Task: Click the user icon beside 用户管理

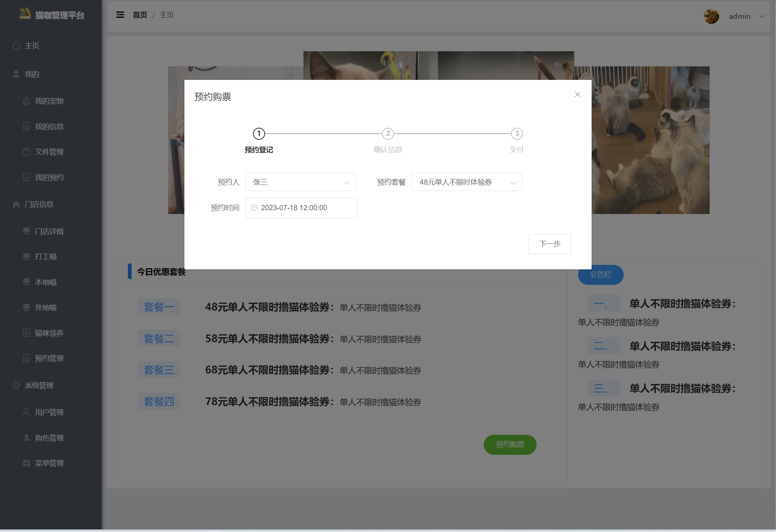Action: tap(26, 412)
